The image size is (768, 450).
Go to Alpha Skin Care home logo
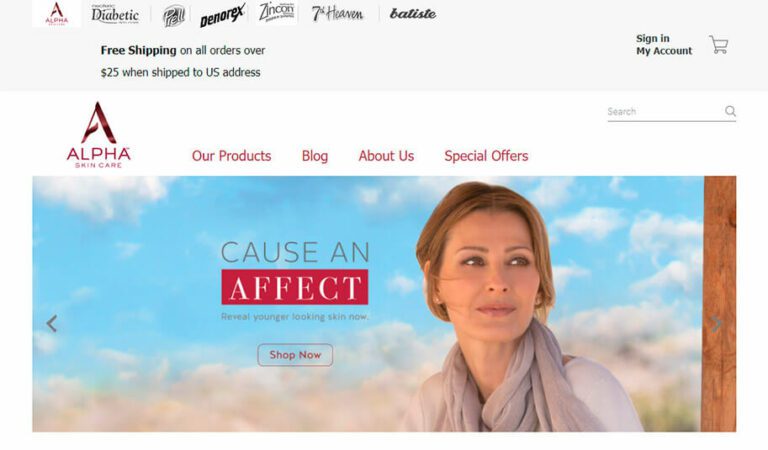click(x=98, y=135)
